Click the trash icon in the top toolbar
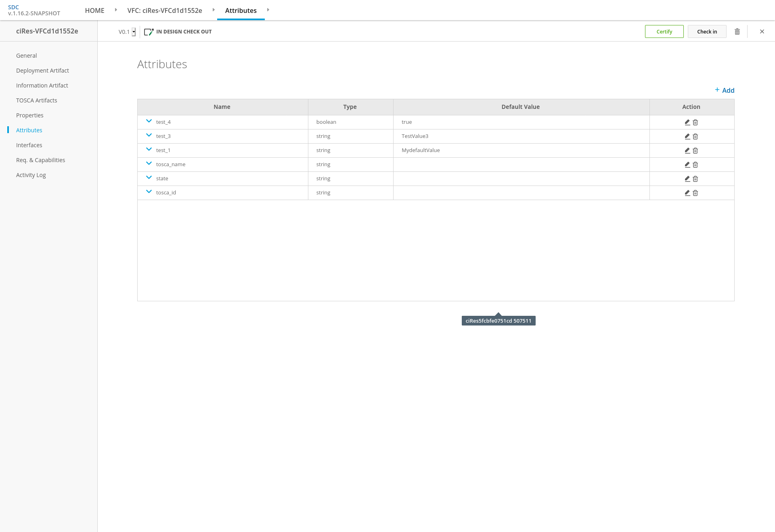This screenshot has width=775, height=532. coord(737,31)
